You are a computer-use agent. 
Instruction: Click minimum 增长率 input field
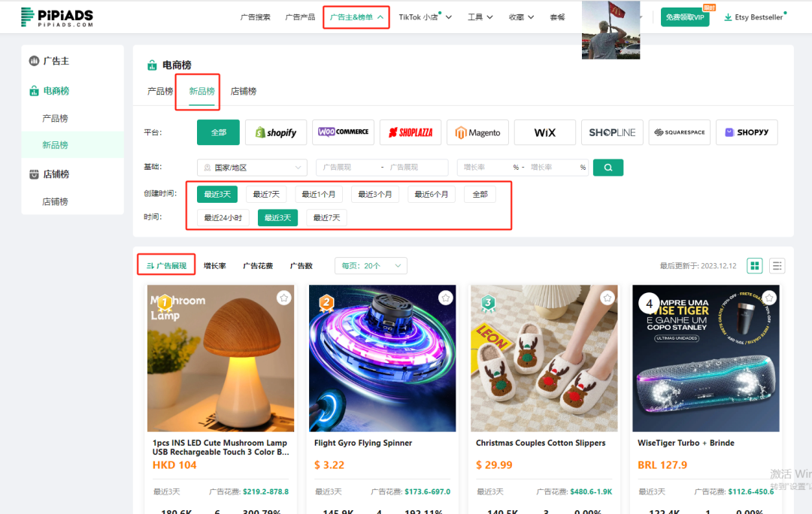[486, 167]
